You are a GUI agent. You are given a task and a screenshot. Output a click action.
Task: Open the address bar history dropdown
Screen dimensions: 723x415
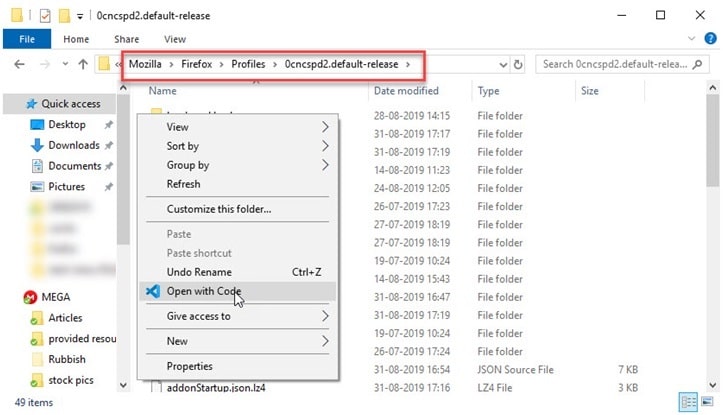[x=503, y=65]
